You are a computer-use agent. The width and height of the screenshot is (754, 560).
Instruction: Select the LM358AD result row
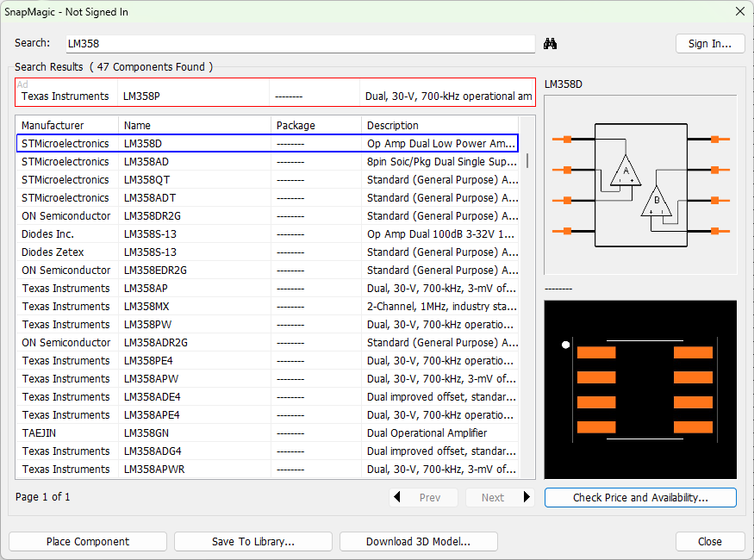point(267,162)
